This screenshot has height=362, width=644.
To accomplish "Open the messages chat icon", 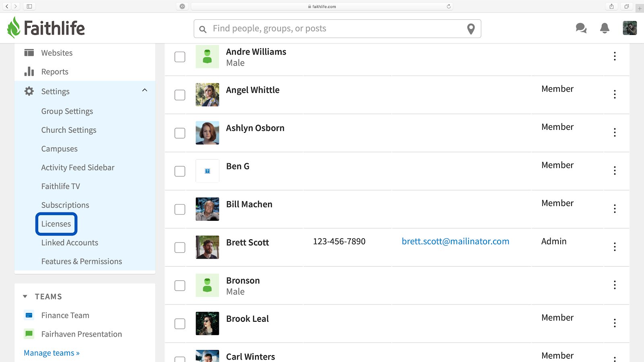I will point(581,28).
